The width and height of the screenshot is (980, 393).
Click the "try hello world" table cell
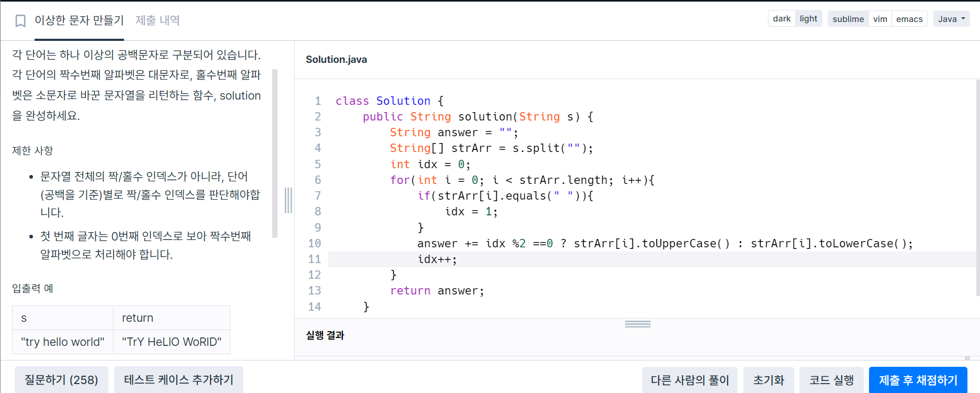pos(63,342)
